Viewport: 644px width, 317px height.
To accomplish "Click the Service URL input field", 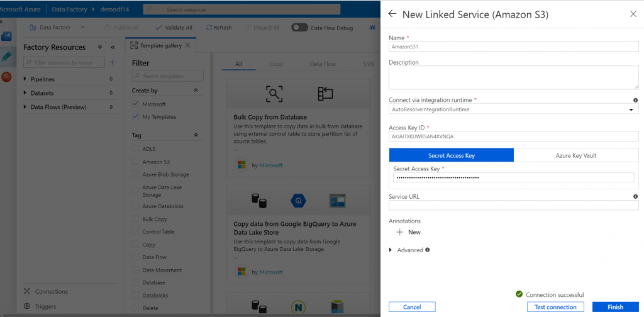I will [513, 205].
